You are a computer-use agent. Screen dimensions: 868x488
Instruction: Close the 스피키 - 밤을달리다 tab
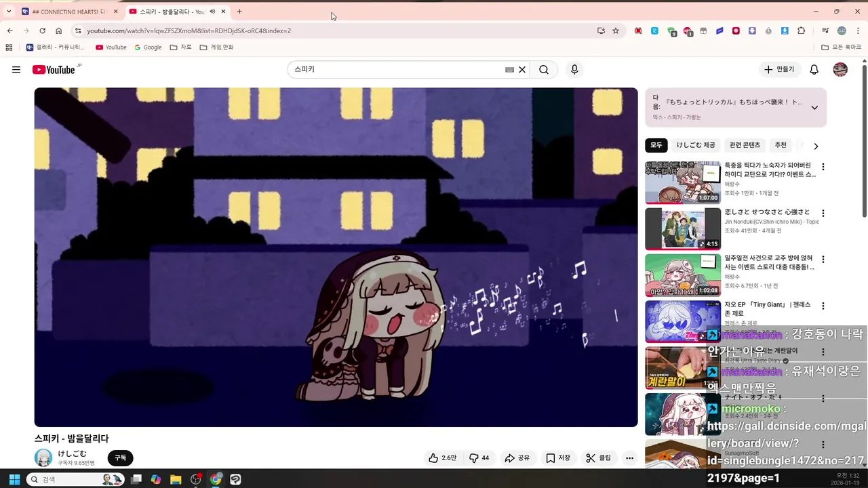tap(223, 12)
